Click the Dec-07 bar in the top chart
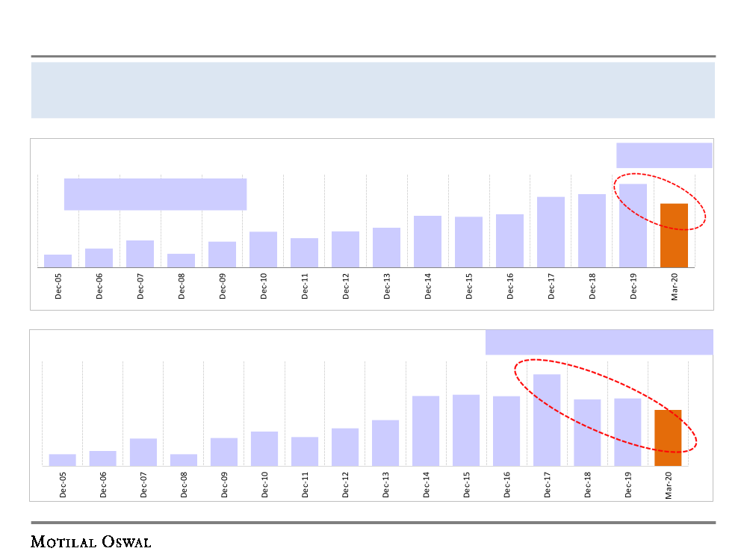The image size is (747, 560). coord(140,254)
